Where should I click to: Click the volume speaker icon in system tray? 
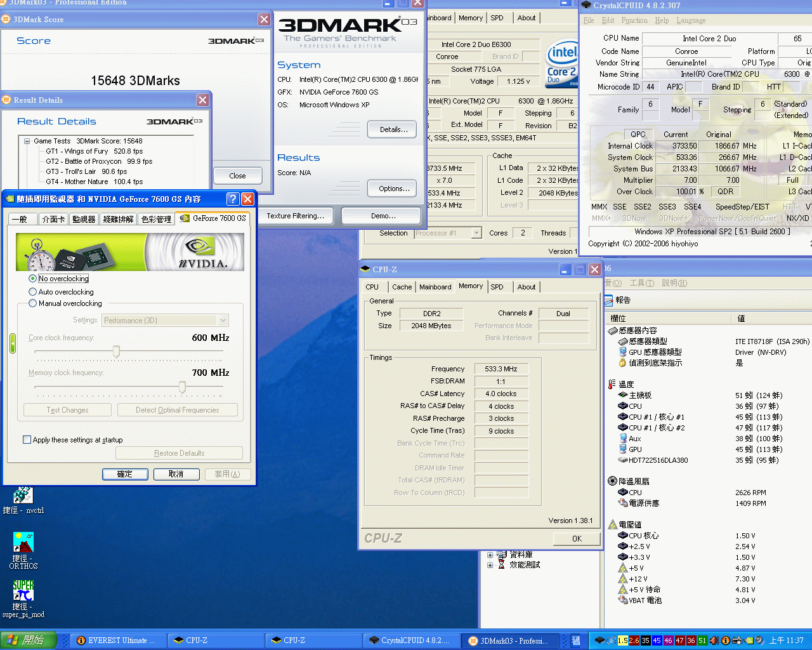714,640
